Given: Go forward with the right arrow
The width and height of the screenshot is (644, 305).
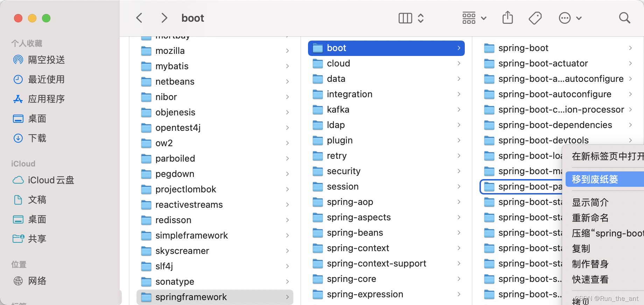Looking at the screenshot, I should (164, 18).
